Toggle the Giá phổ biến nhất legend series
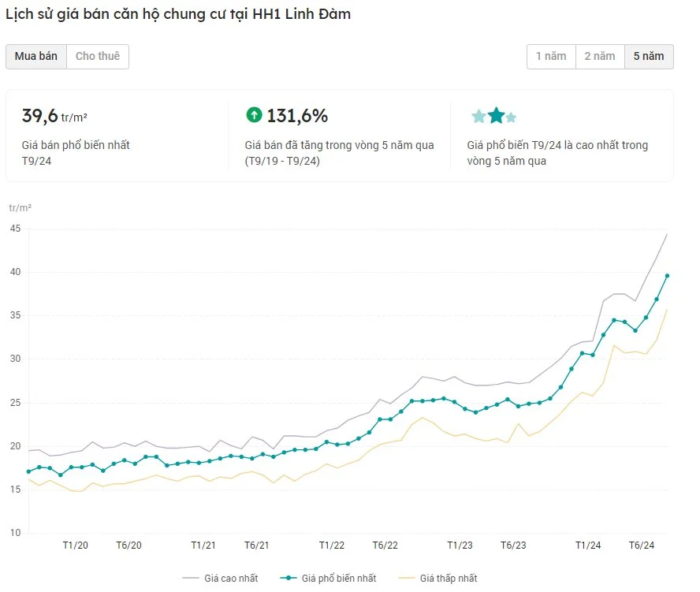The width and height of the screenshot is (700, 592). pyautogui.click(x=328, y=578)
